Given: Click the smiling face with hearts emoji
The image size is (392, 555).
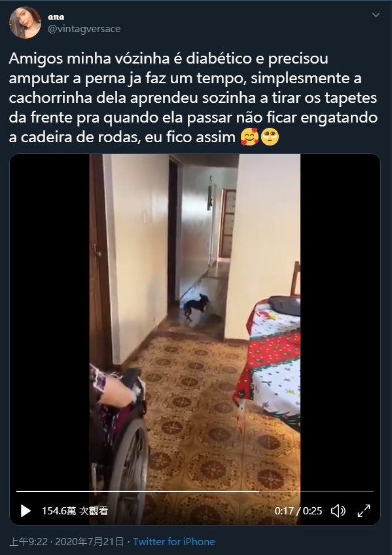Looking at the screenshot, I should click(x=249, y=137).
